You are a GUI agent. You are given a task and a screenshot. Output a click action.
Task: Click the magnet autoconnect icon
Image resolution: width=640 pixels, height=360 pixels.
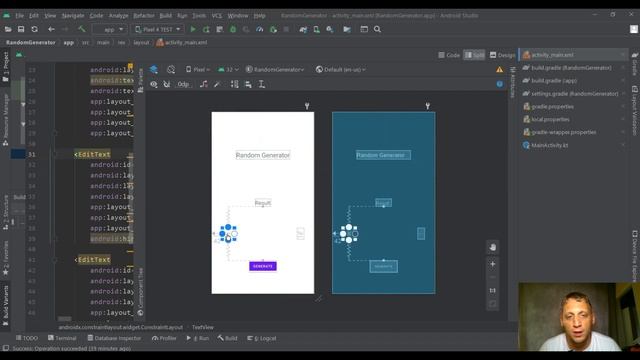click(x=167, y=84)
